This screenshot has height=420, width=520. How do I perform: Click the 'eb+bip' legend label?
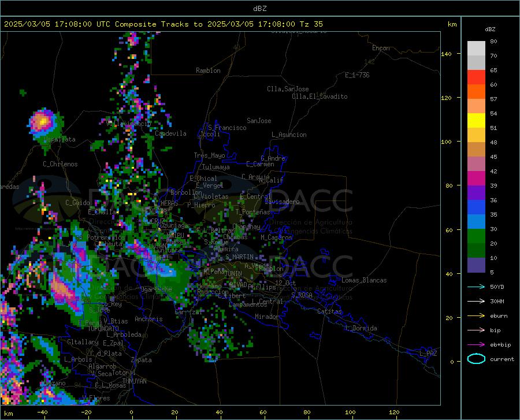click(500, 345)
